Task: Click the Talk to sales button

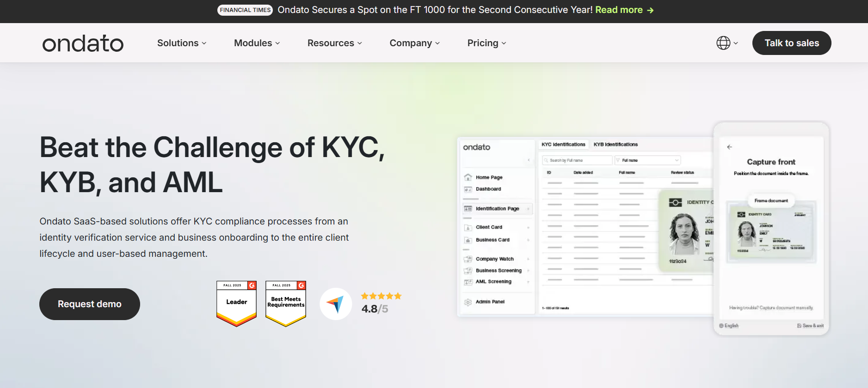Action: pyautogui.click(x=791, y=43)
